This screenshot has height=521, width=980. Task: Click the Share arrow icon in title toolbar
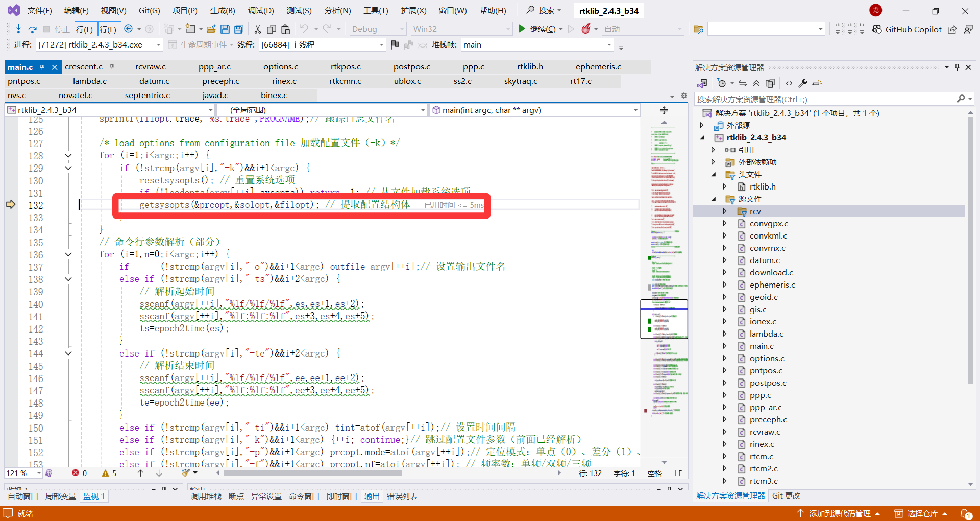coord(952,29)
